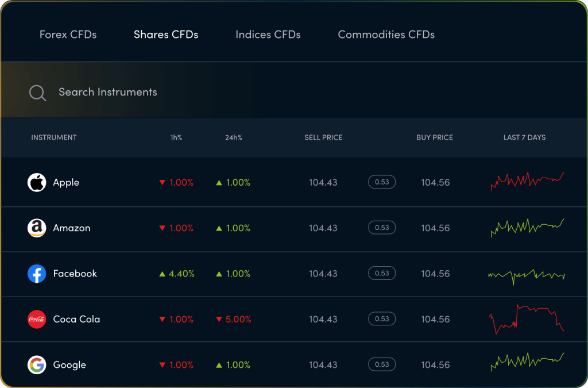Click the 0.53 spread badge for Facebook
This screenshot has height=388, width=588.
[382, 273]
